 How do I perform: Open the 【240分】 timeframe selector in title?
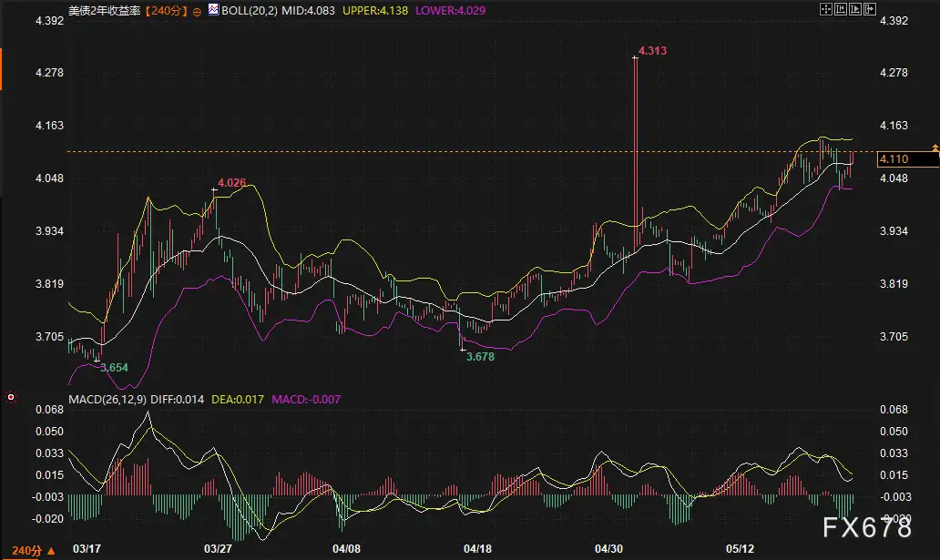[166, 11]
